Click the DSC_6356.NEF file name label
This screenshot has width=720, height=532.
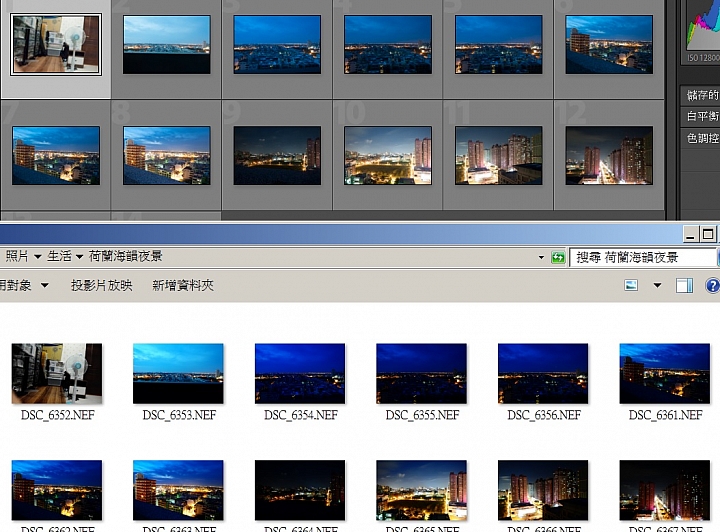pos(544,415)
